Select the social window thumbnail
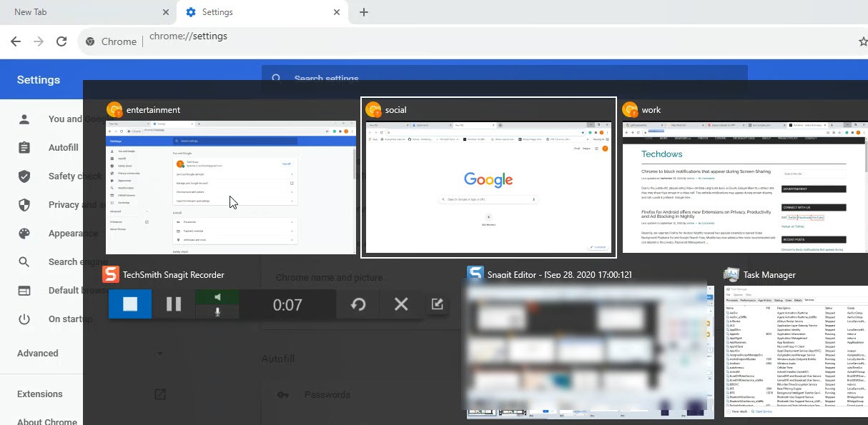The width and height of the screenshot is (868, 425). [x=489, y=187]
